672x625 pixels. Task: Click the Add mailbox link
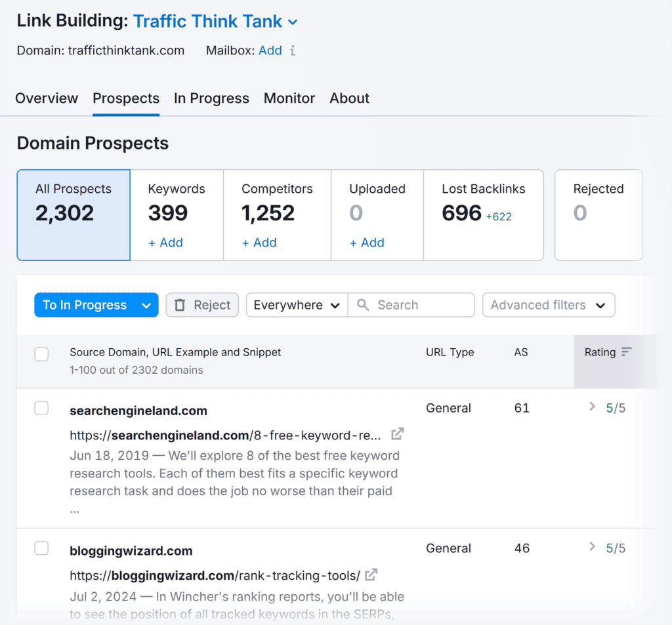pos(270,50)
